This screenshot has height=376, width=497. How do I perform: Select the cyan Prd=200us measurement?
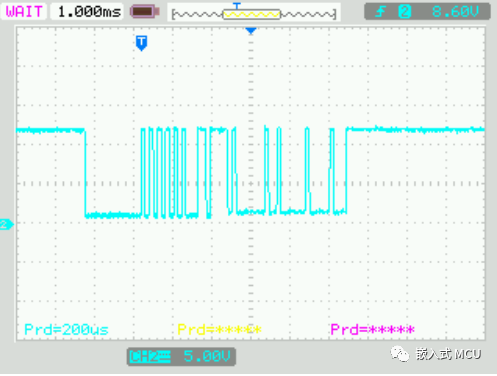tap(66, 330)
